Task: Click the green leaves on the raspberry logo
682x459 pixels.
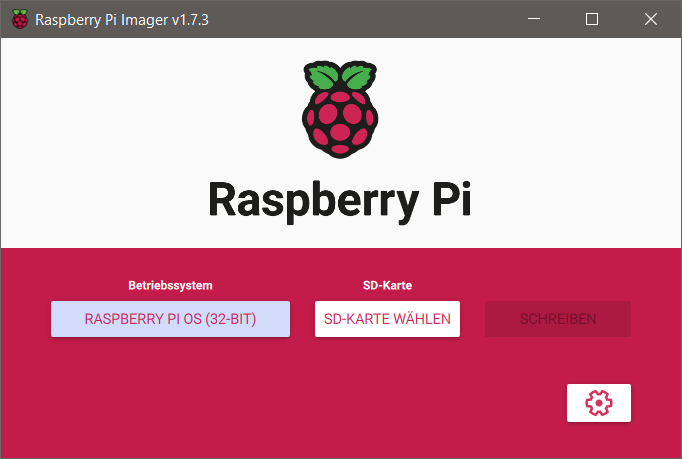Action: [340, 77]
